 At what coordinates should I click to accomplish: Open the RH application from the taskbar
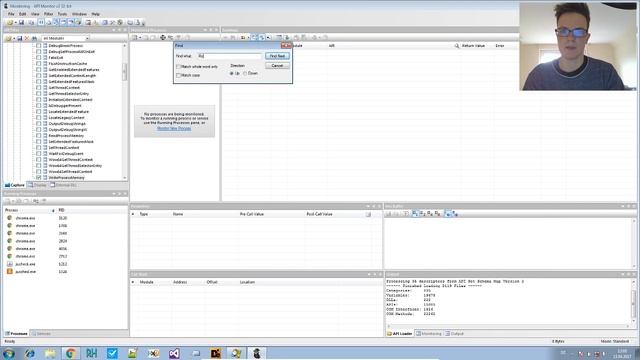[x=91, y=353]
